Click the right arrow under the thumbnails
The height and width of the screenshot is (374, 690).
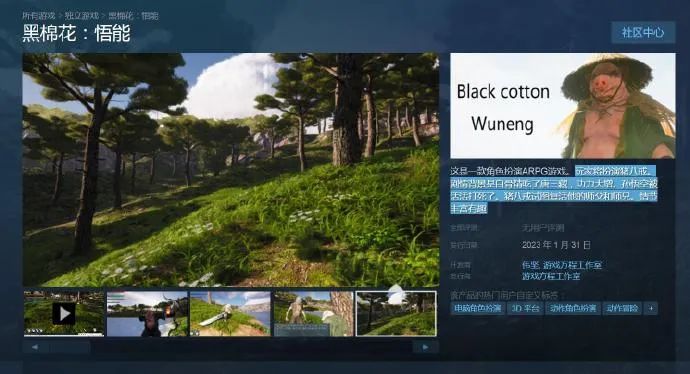[x=425, y=347]
